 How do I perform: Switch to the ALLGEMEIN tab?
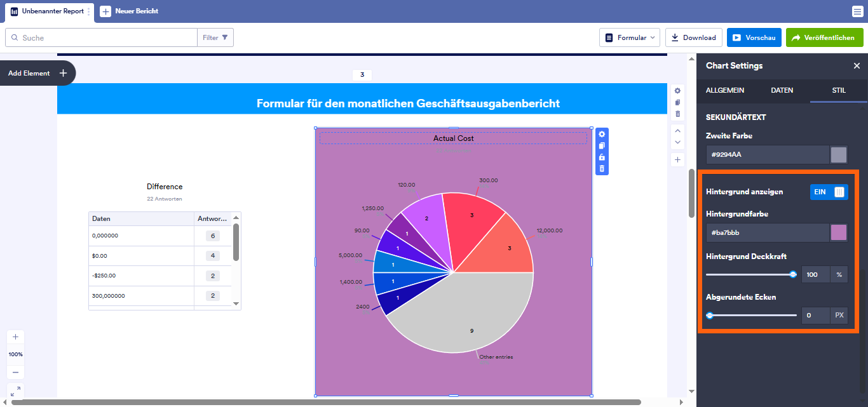pyautogui.click(x=724, y=90)
